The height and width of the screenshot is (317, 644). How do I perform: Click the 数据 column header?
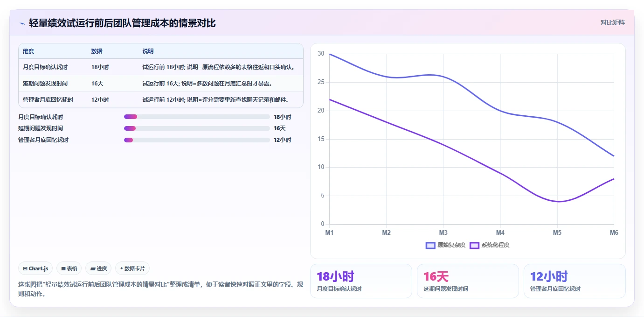(97, 51)
